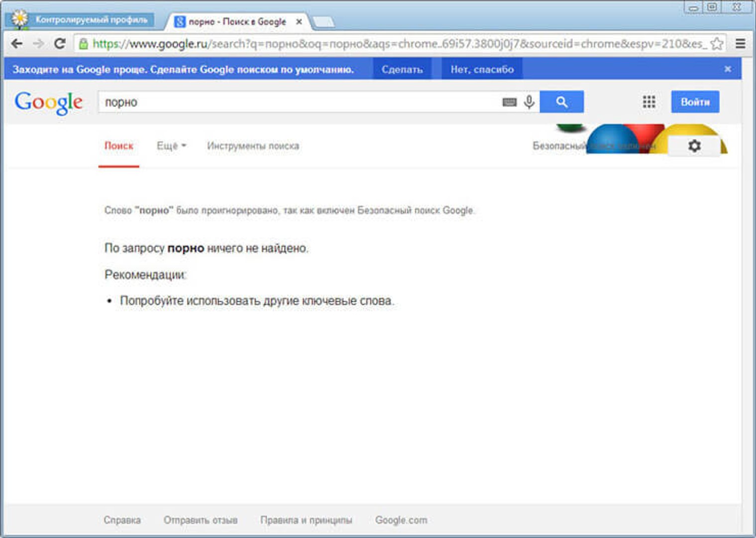This screenshot has width=756, height=538.
Task: Reload the page with the refresh icon
Action: coord(60,44)
